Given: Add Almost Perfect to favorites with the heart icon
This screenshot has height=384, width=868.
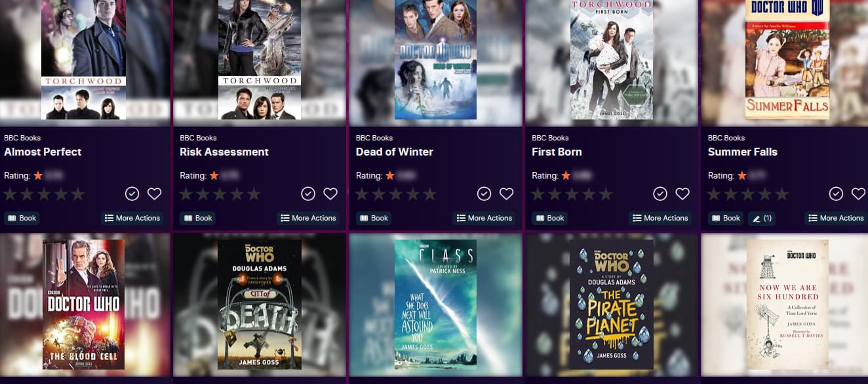Looking at the screenshot, I should click(154, 194).
